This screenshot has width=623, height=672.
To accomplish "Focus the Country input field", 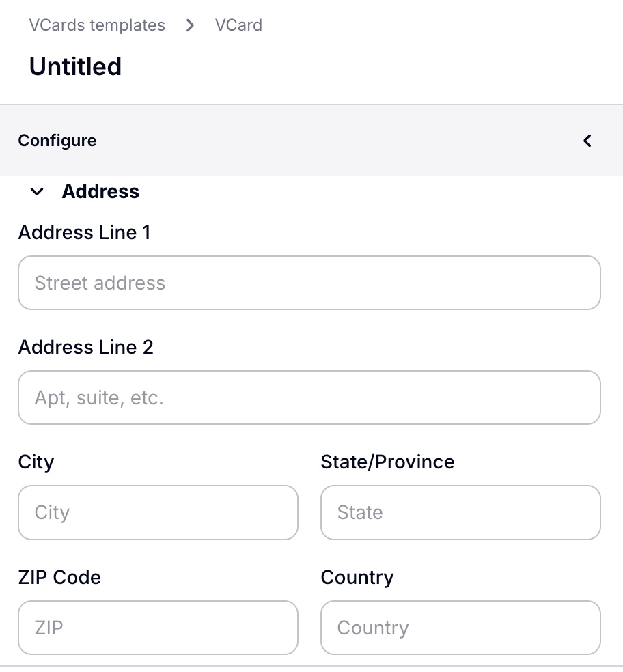I will click(x=460, y=628).
